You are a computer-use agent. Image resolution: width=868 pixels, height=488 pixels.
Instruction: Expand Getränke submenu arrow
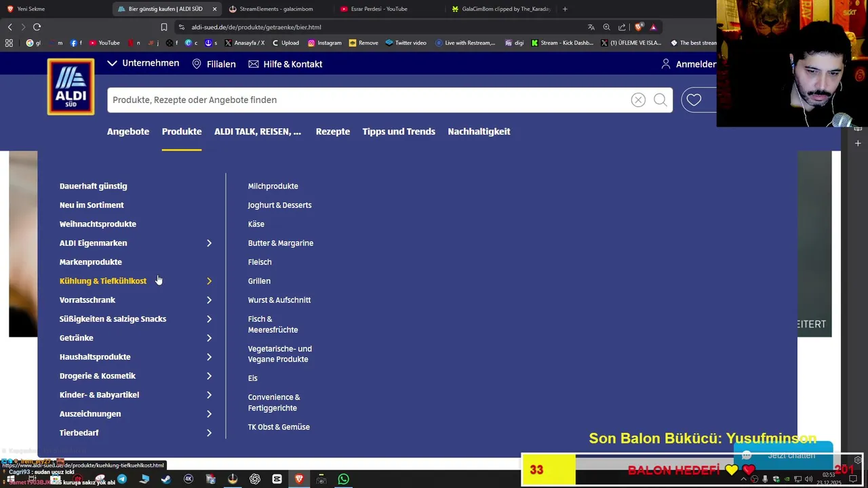click(x=209, y=338)
